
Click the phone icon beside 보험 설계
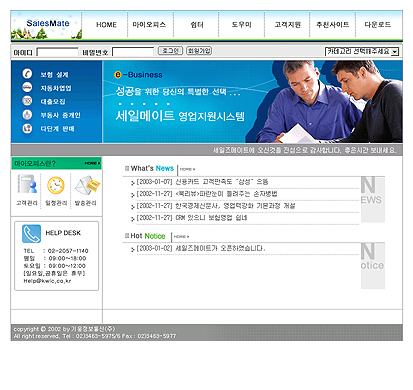point(27,74)
